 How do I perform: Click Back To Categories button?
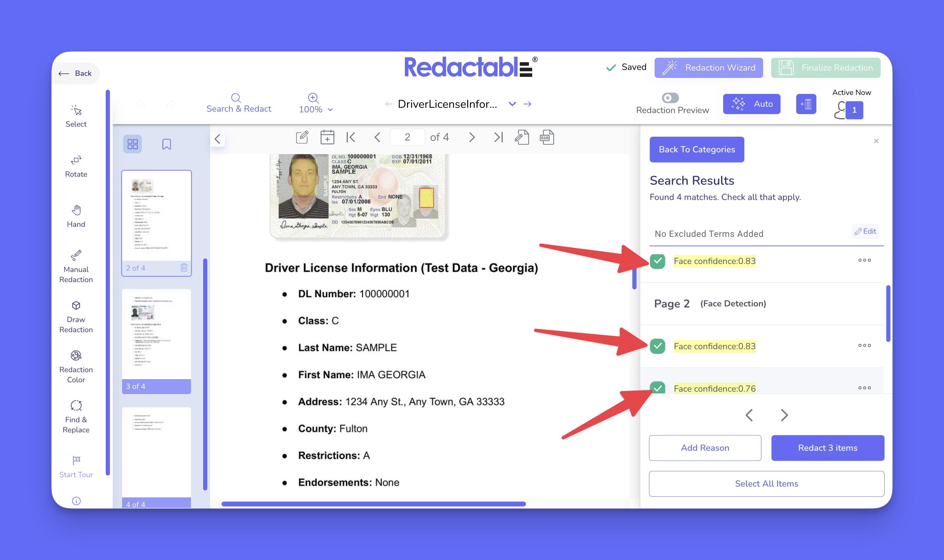click(x=696, y=150)
